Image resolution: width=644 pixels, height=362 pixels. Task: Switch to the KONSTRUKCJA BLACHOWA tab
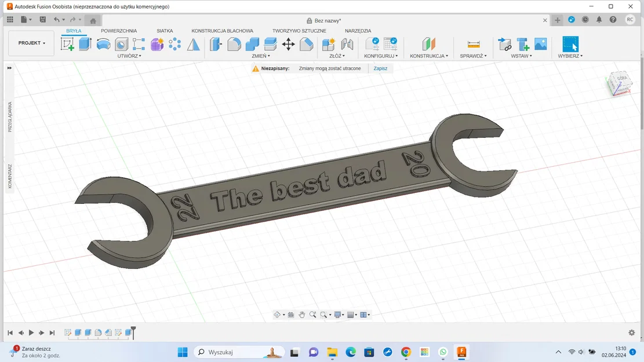point(222,31)
